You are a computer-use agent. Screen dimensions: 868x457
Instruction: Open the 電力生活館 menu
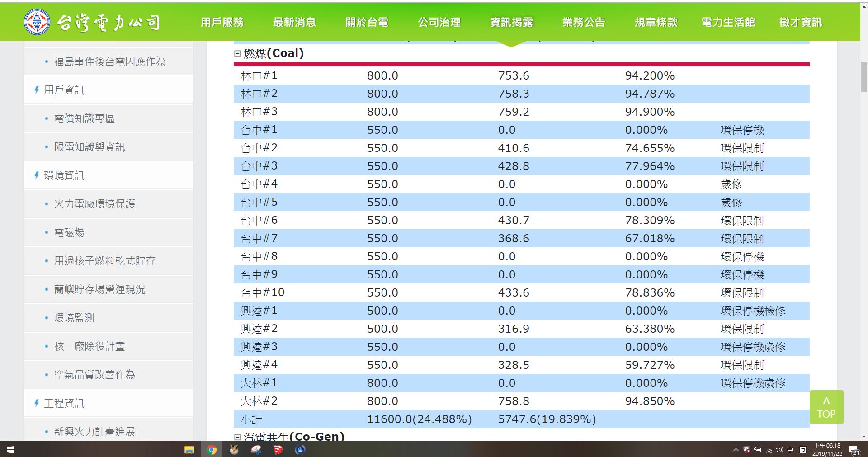pos(728,22)
